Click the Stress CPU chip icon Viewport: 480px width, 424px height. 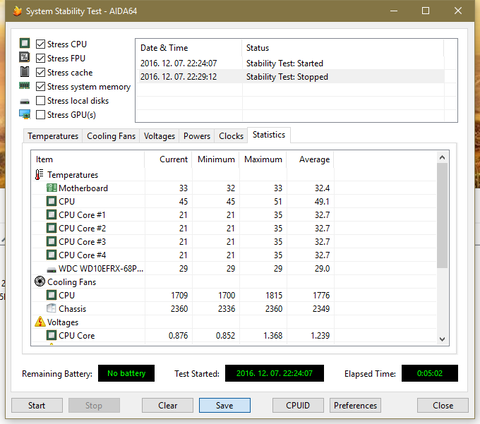point(25,43)
